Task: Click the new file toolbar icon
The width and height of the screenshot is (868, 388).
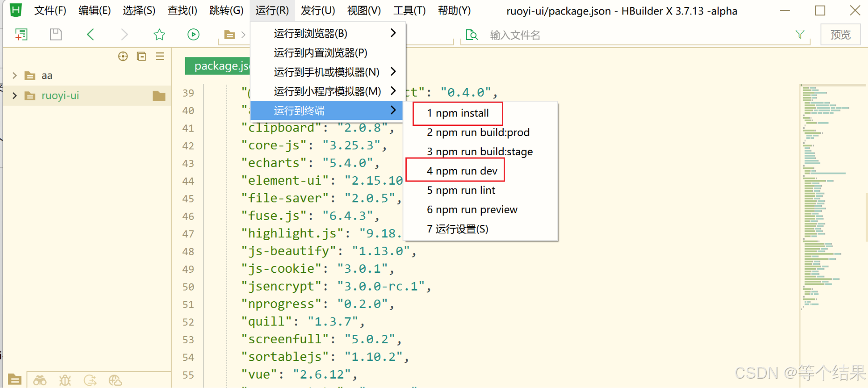Action: (x=21, y=35)
